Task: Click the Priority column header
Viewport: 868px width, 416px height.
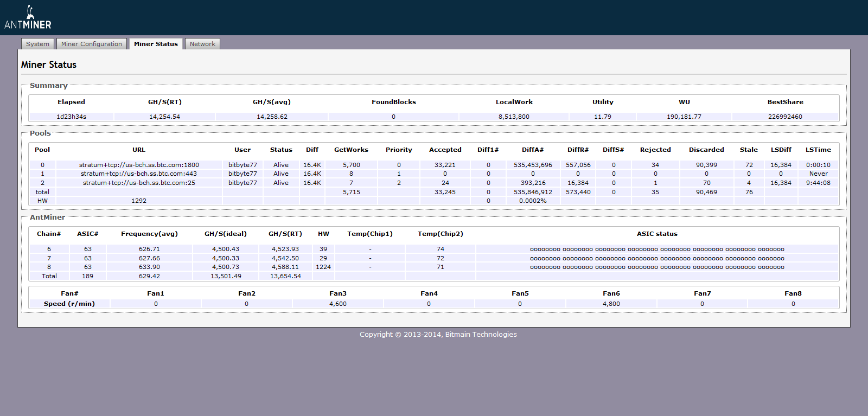Action: point(399,150)
